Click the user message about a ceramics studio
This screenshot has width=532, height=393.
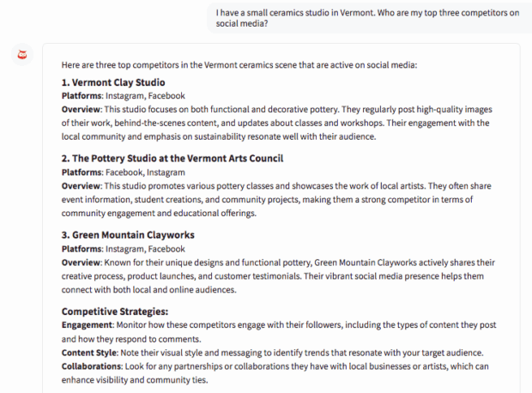point(368,18)
